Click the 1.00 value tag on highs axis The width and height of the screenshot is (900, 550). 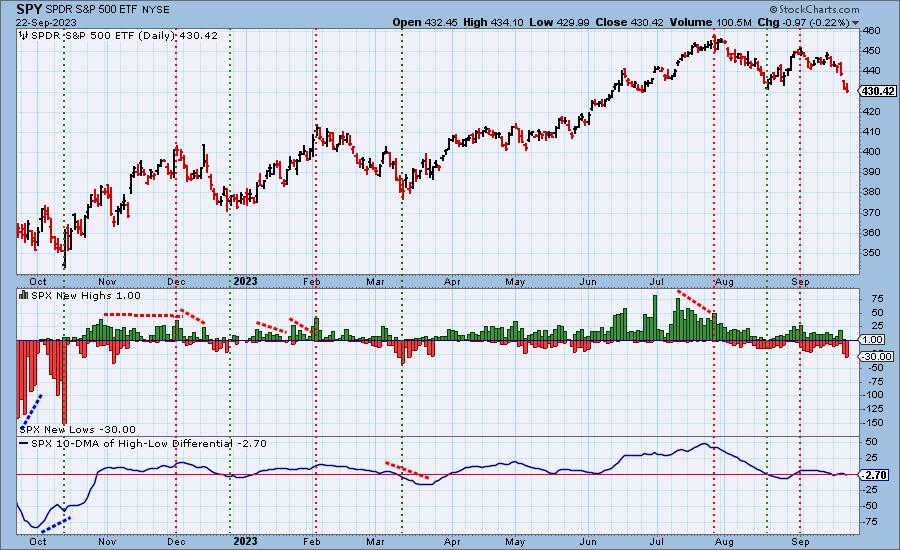(872, 340)
